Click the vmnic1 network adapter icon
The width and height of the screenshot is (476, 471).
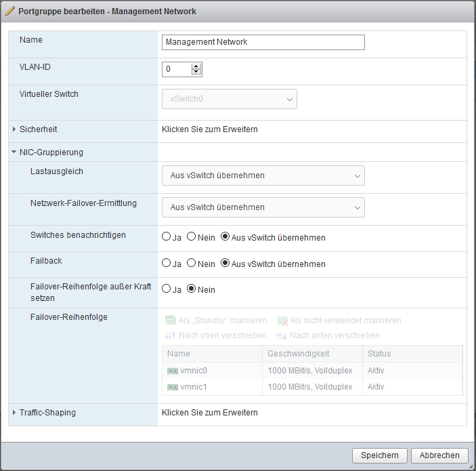[173, 387]
